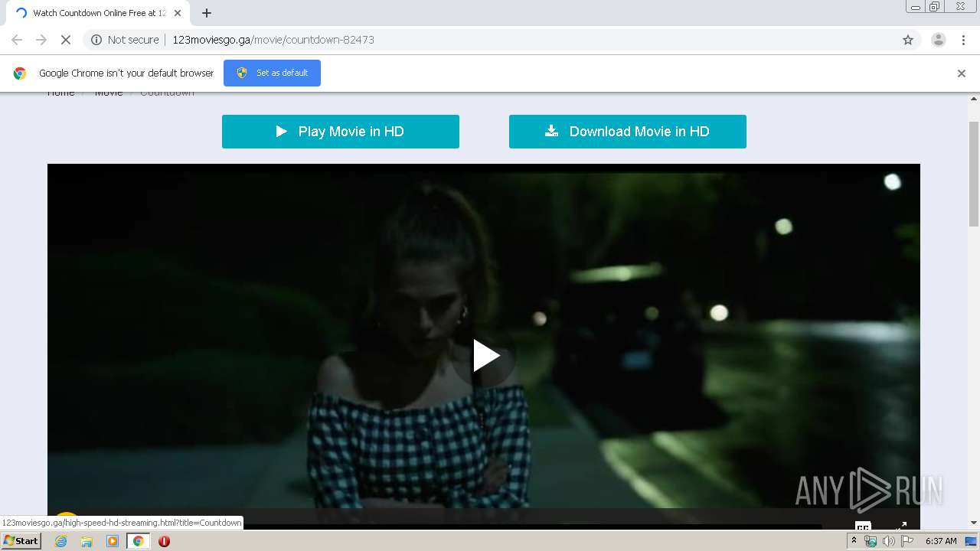This screenshot has height=551, width=980.
Task: Click the Play Movie in HD button
Action: (340, 132)
